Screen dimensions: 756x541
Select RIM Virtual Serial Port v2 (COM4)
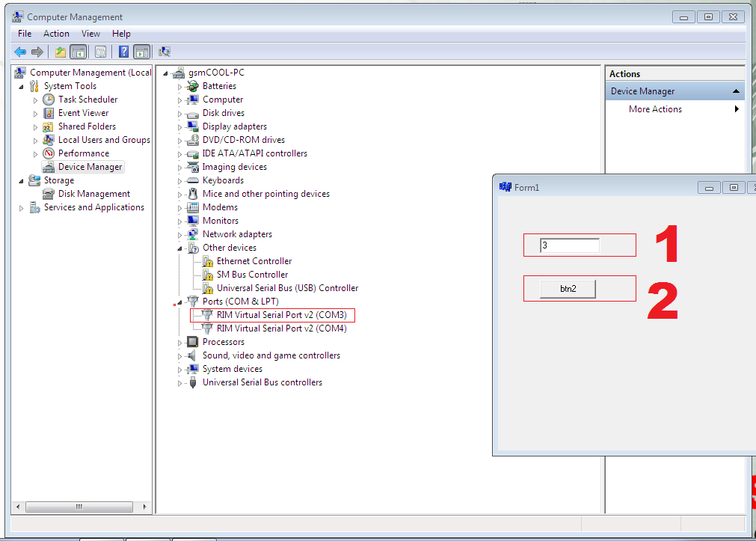282,328
